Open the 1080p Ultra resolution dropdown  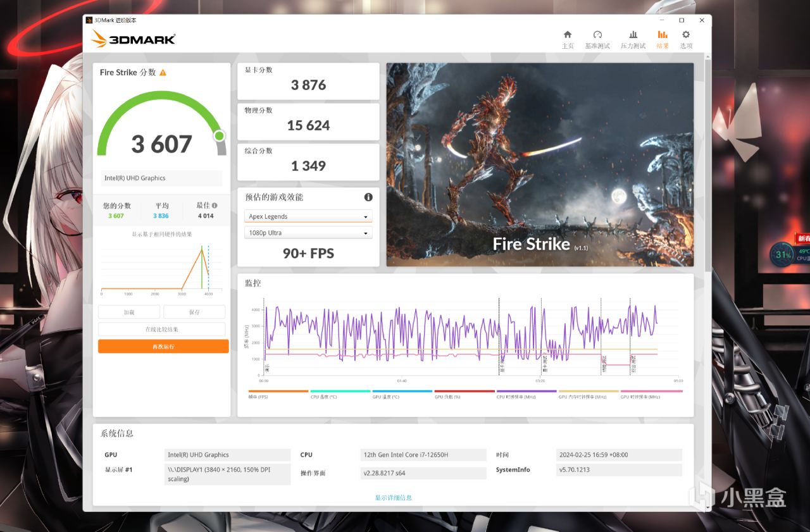coord(308,233)
